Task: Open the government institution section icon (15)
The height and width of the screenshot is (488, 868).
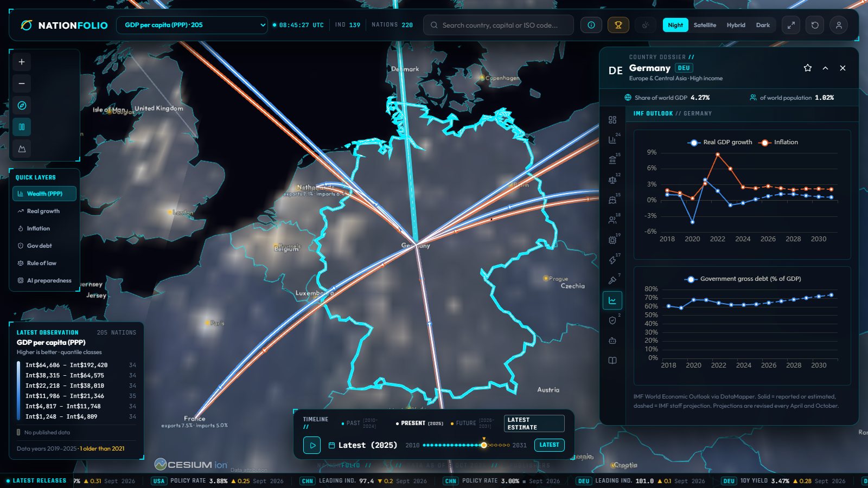Action: point(612,160)
